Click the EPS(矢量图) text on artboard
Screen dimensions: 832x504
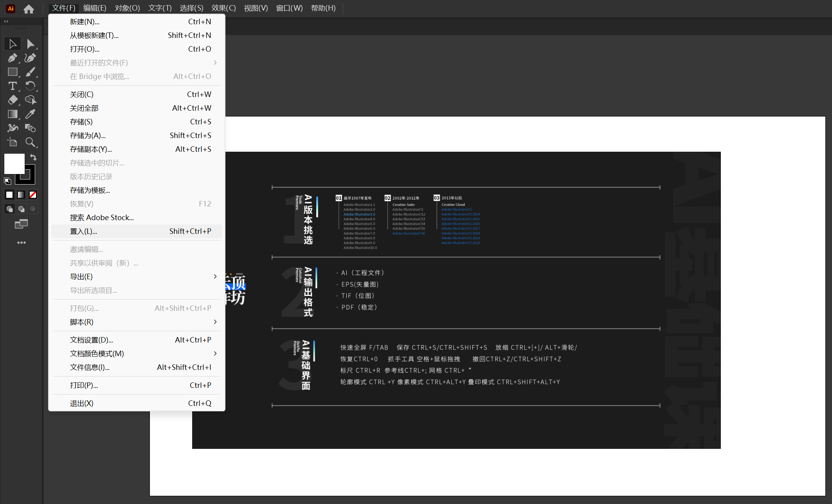tap(360, 284)
